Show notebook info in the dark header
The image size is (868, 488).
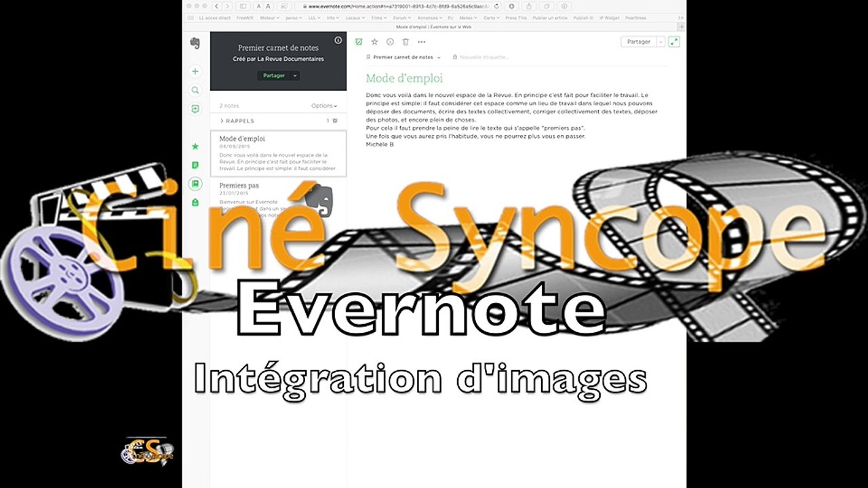click(x=338, y=41)
